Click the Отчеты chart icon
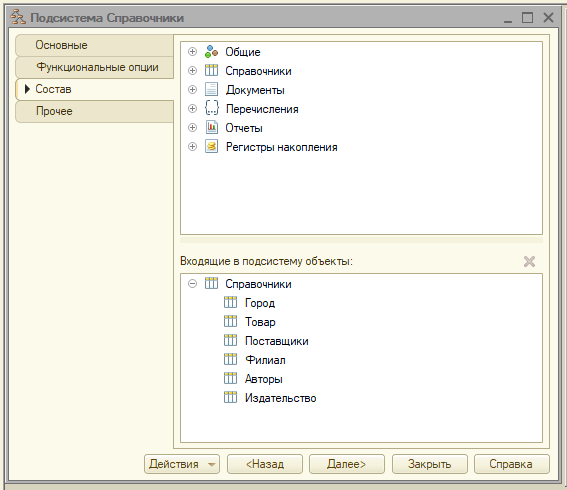 (211, 128)
